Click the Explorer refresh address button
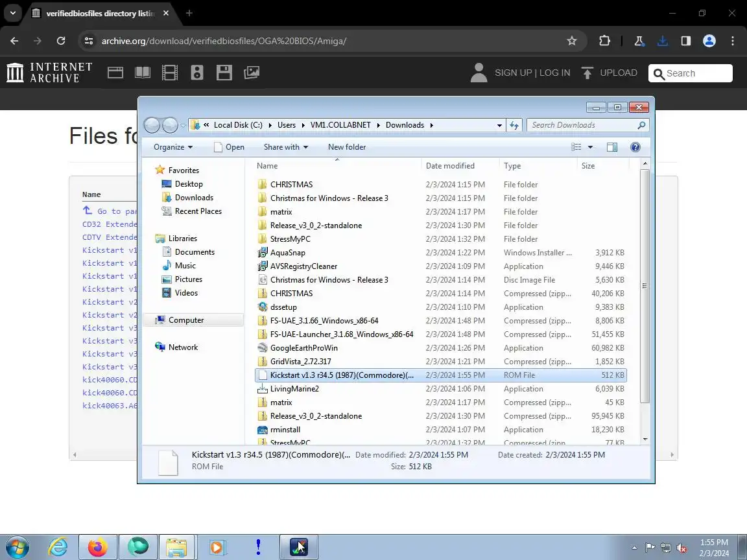The image size is (747, 560). [514, 125]
